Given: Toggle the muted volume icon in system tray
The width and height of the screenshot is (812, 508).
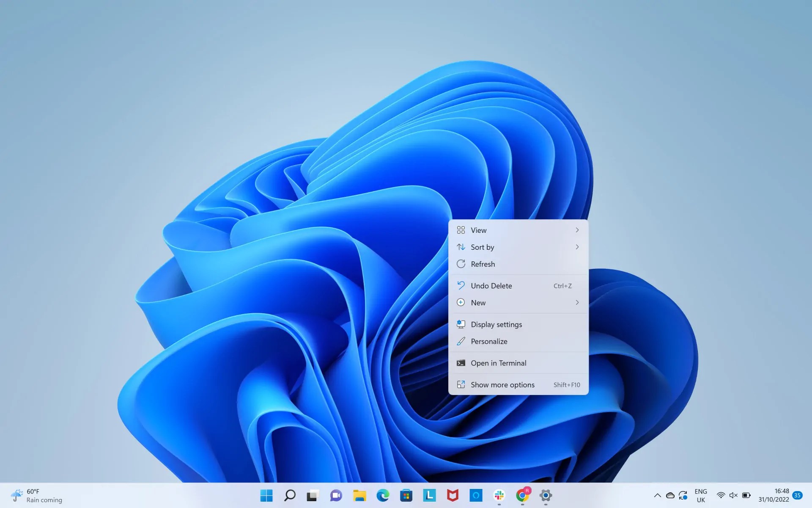Looking at the screenshot, I should [x=733, y=495].
